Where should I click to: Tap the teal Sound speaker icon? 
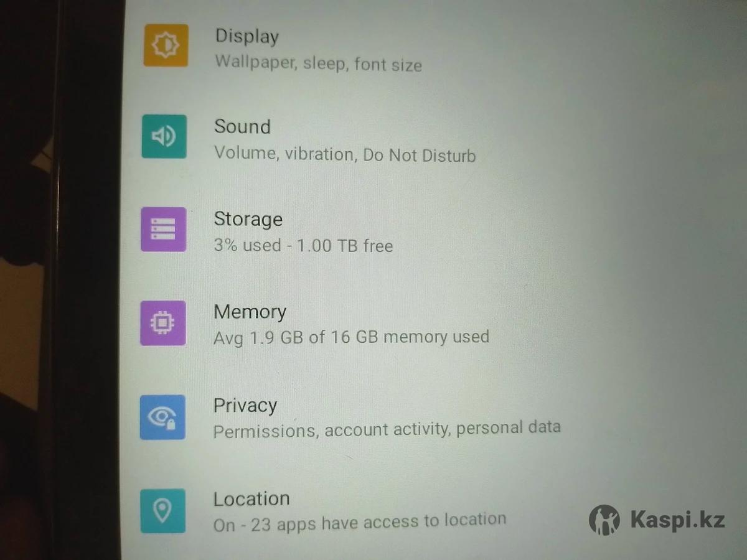tap(164, 136)
